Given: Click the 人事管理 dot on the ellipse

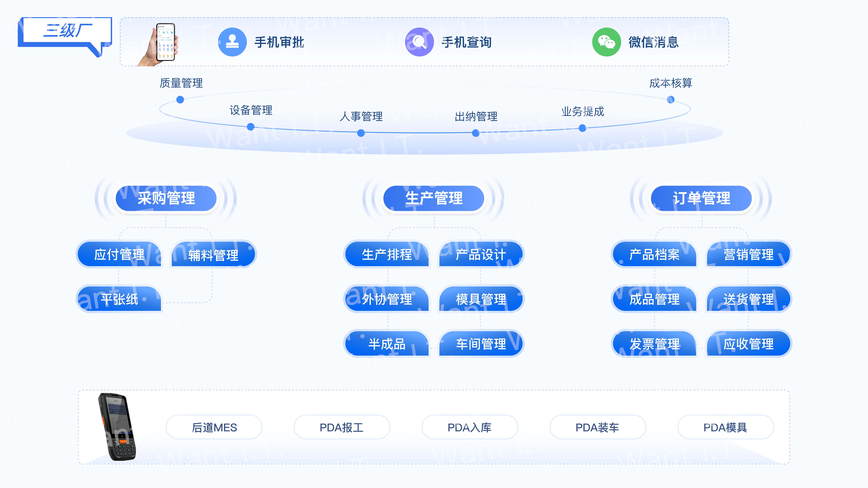Looking at the screenshot, I should pyautogui.click(x=361, y=133).
